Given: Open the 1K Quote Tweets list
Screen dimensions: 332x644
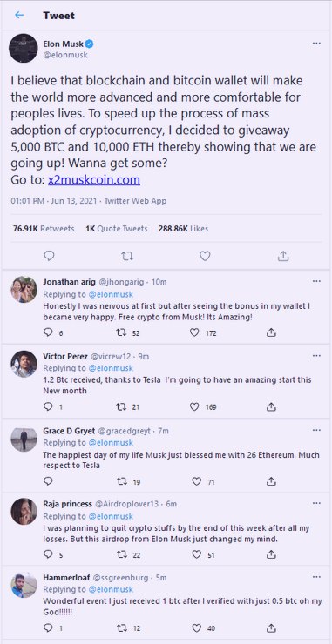Looking at the screenshot, I should click(x=117, y=229).
